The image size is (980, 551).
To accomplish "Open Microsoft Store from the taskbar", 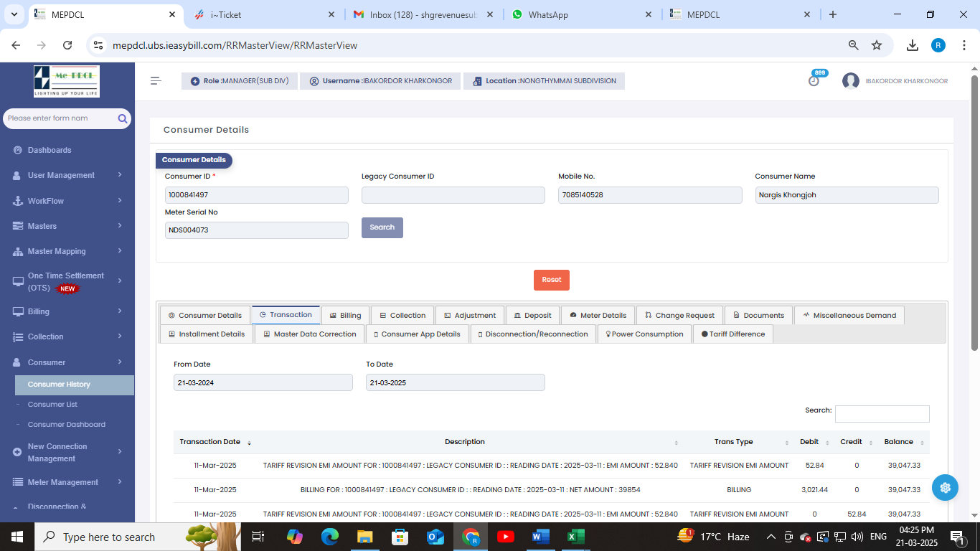I will click(400, 537).
